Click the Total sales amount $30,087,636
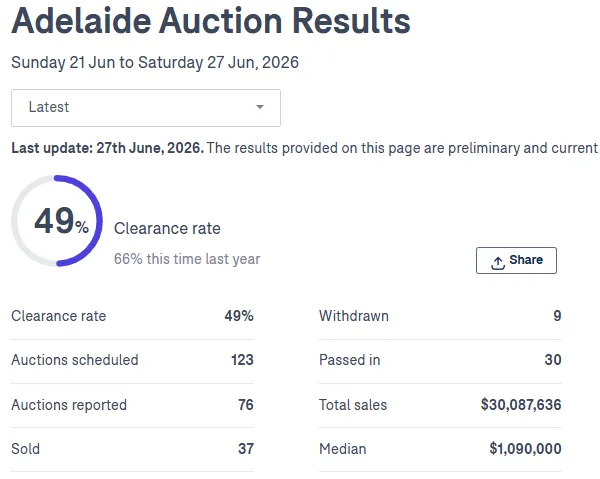 coord(521,405)
